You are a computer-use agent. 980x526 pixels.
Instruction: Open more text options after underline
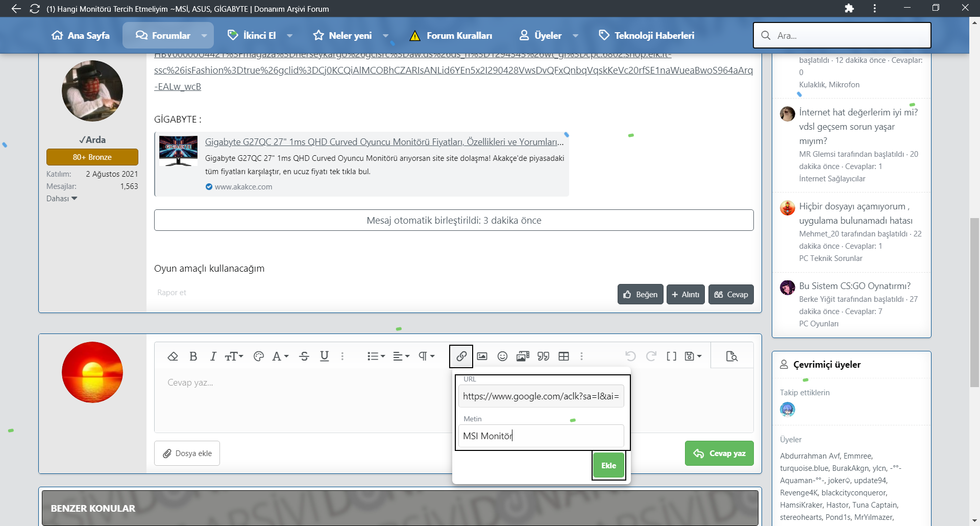coord(342,356)
